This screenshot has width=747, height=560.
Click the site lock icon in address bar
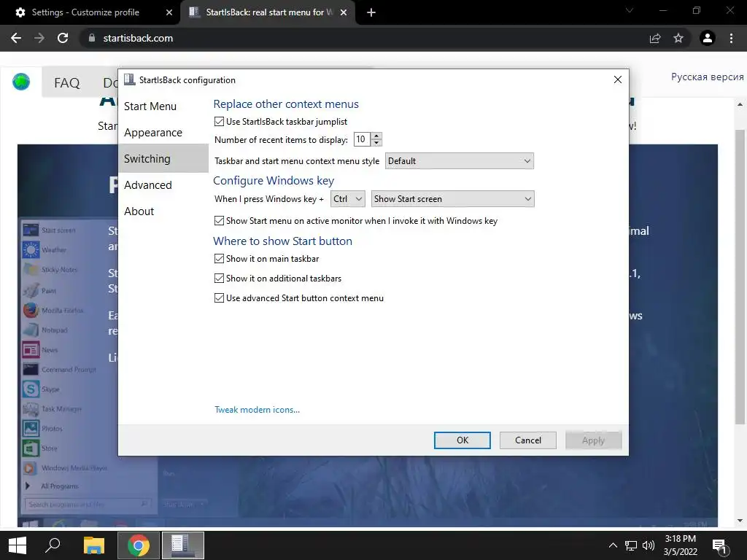click(92, 38)
